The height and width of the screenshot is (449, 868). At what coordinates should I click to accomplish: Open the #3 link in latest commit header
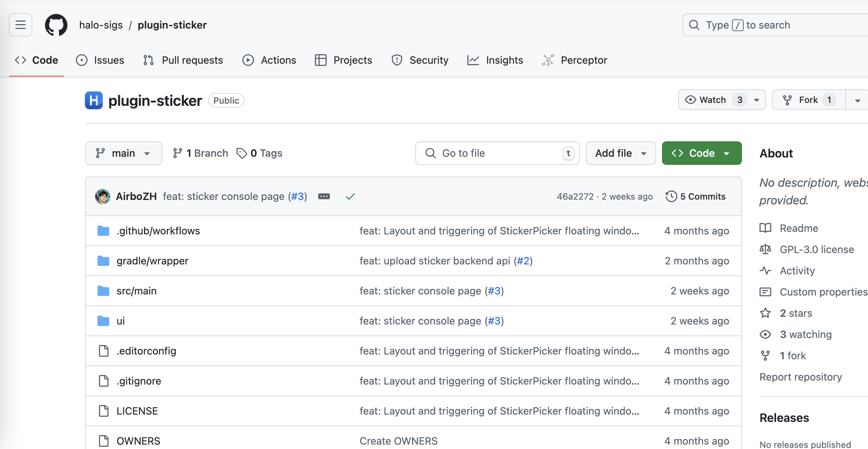pyautogui.click(x=298, y=197)
